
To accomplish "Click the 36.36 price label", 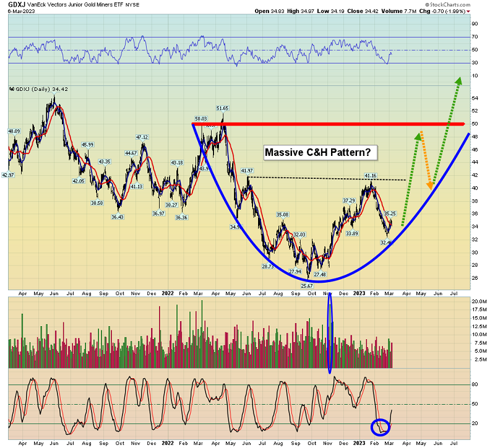I will (181, 218).
